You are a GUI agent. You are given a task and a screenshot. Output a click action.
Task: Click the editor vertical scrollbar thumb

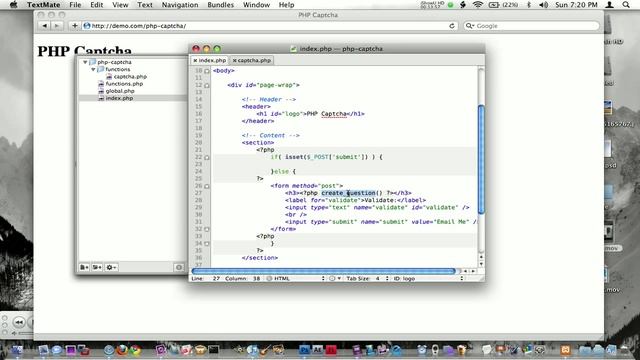(x=481, y=159)
